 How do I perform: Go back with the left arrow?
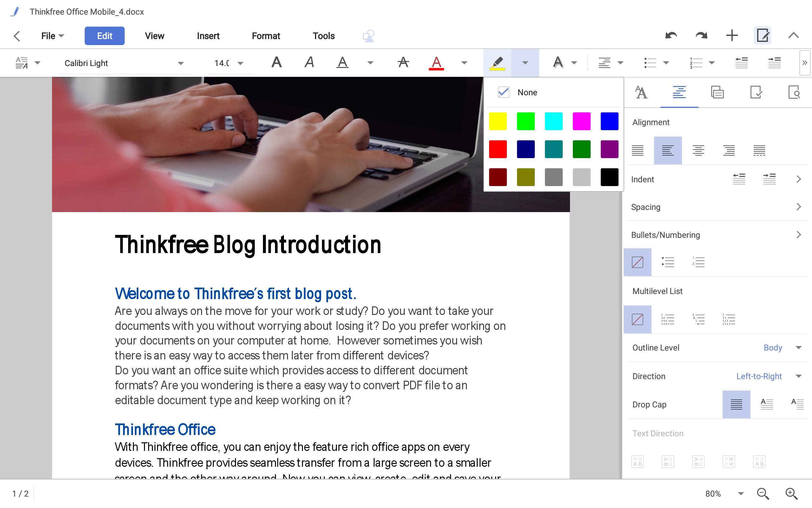(17, 36)
